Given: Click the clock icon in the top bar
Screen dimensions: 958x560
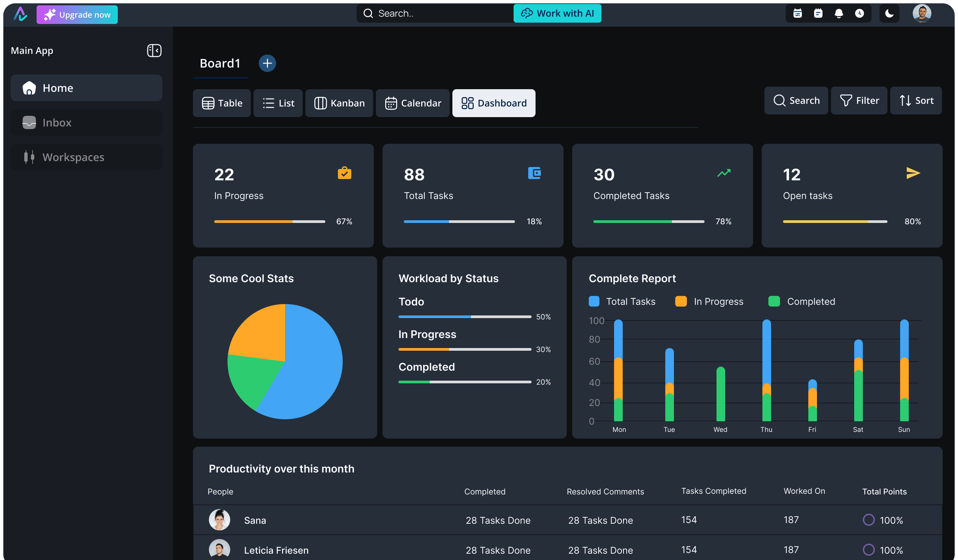Looking at the screenshot, I should click(x=860, y=13).
